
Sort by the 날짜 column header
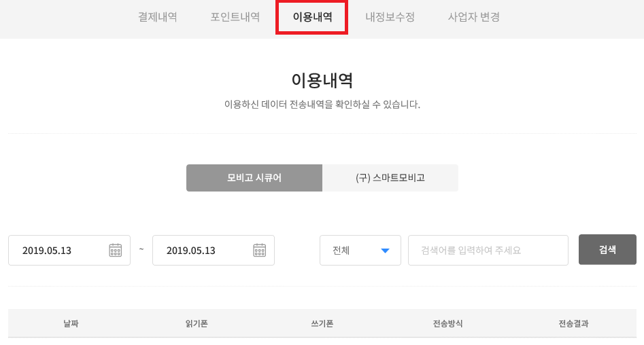pyautogui.click(x=71, y=324)
